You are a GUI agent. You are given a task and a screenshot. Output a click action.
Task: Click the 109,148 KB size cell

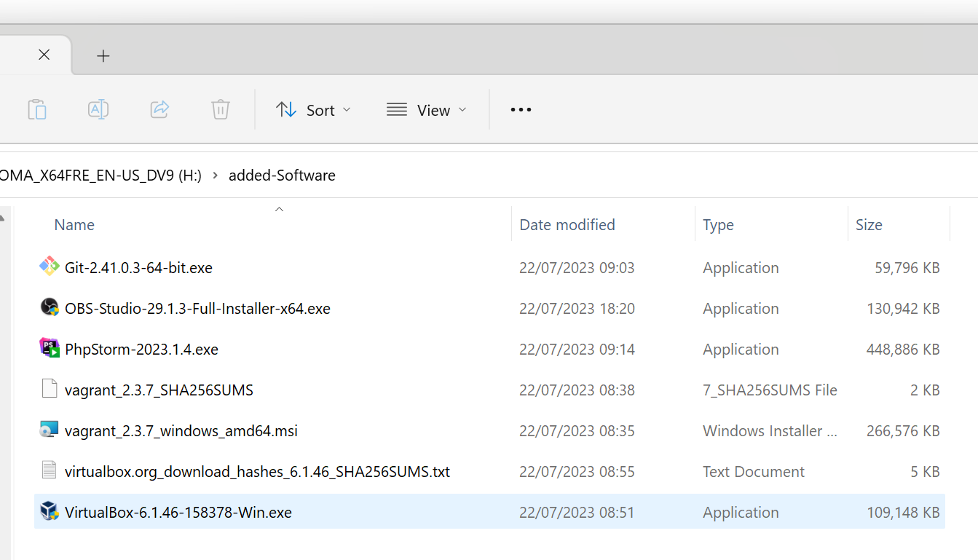tap(903, 513)
